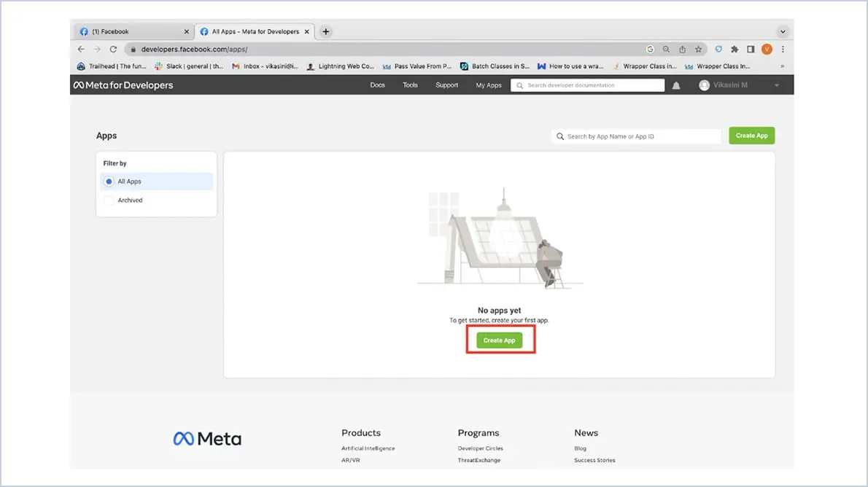Open the Docs menu item

tap(378, 85)
